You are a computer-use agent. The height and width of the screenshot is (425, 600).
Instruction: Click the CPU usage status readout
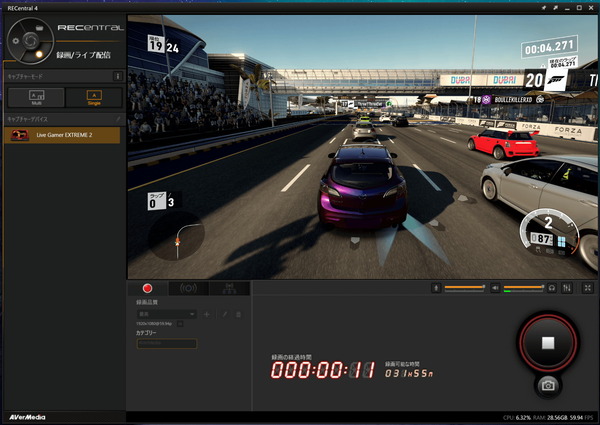[x=517, y=417]
